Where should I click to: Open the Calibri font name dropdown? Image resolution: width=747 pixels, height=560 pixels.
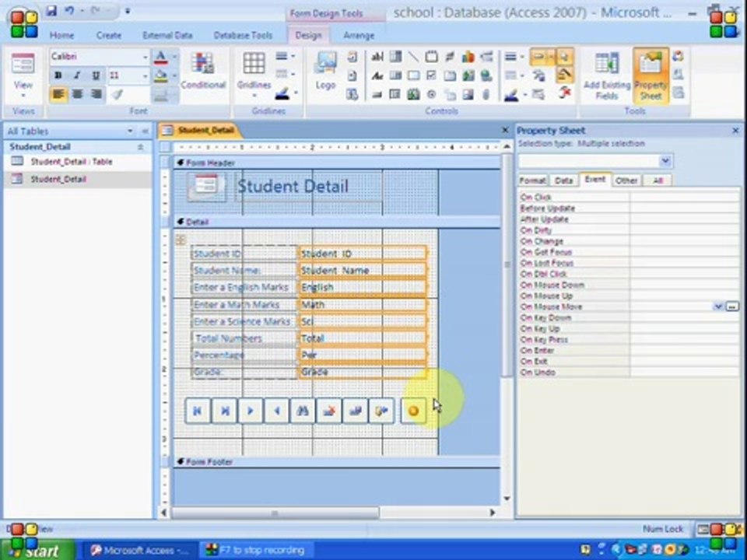[x=146, y=57]
